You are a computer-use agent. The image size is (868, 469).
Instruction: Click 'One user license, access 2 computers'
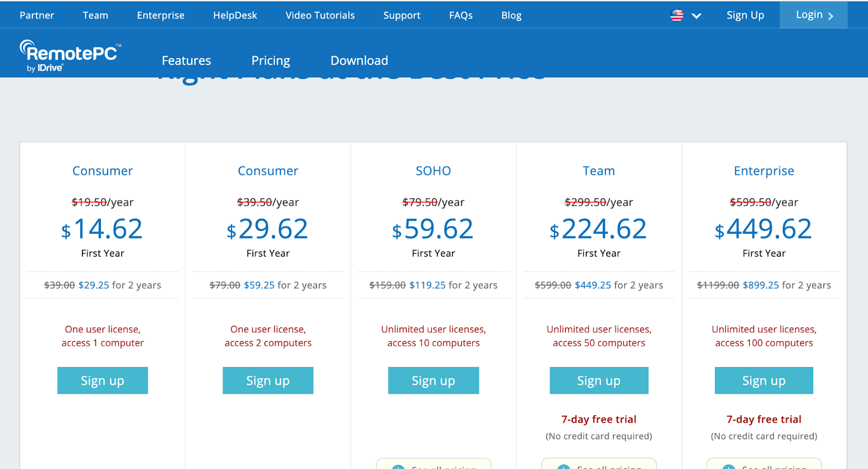click(268, 336)
